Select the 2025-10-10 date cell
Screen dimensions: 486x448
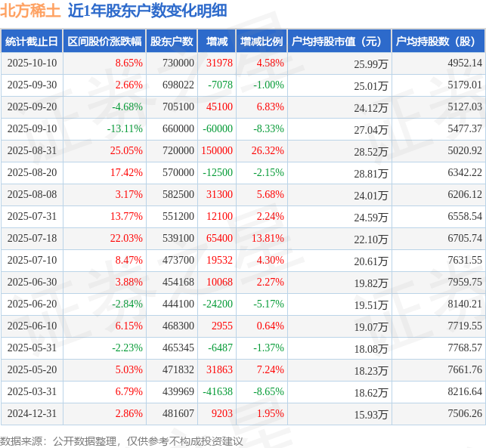(32, 63)
